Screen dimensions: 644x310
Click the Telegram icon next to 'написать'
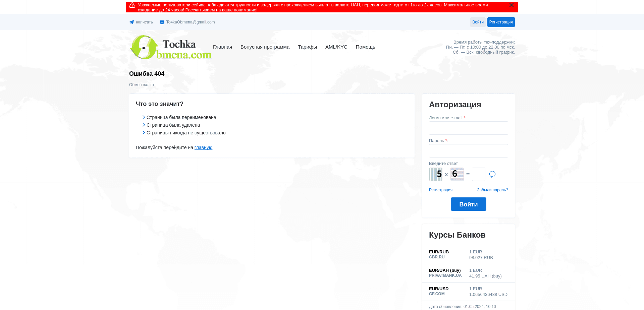click(x=131, y=22)
